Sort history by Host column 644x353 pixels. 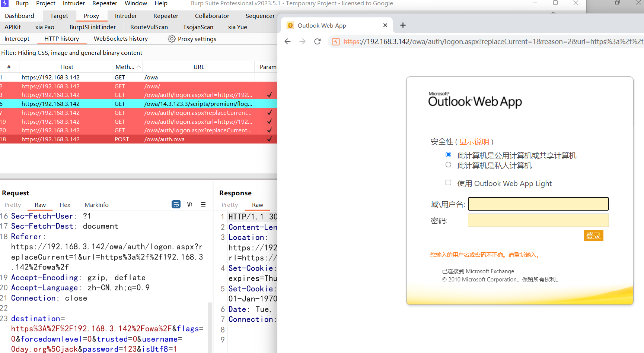click(67, 67)
